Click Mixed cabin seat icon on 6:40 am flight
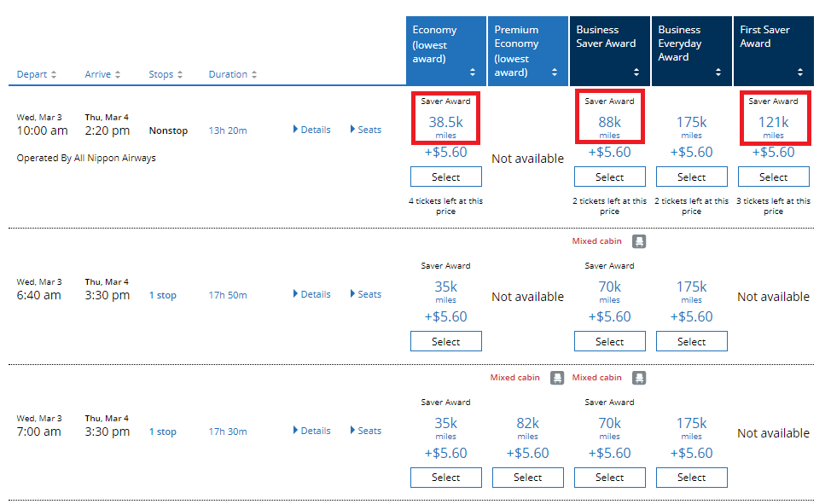The image size is (831, 504). (x=639, y=241)
